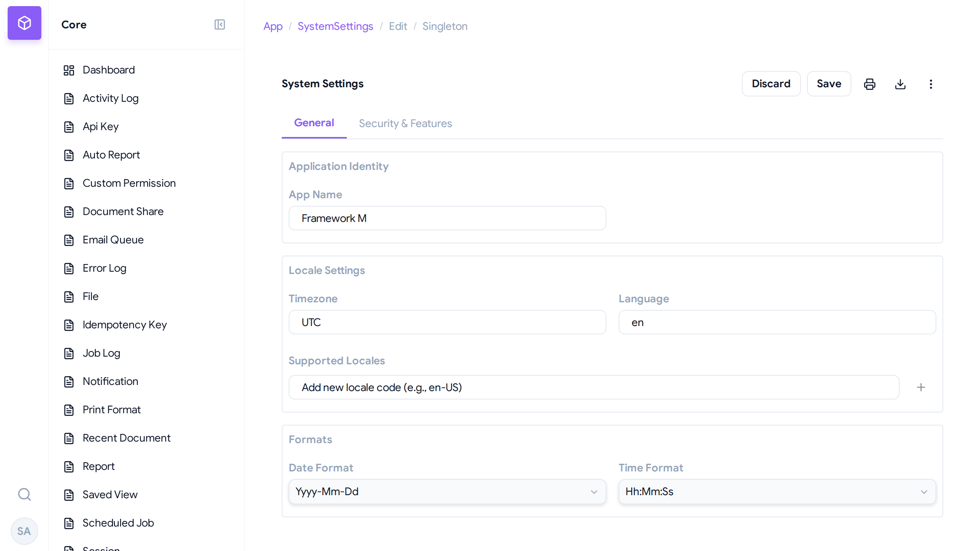Open the search icon in left rail
The image size is (980, 551).
24,494
